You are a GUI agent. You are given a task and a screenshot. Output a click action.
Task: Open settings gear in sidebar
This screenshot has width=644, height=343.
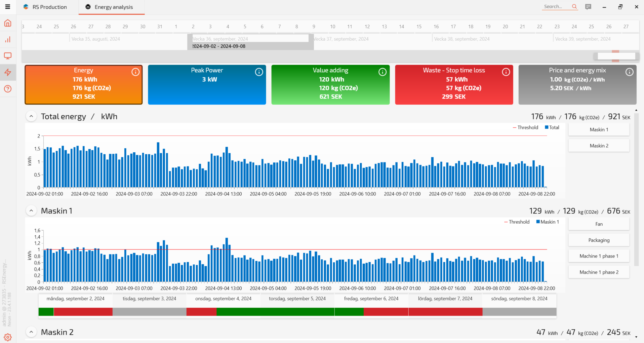tap(8, 337)
